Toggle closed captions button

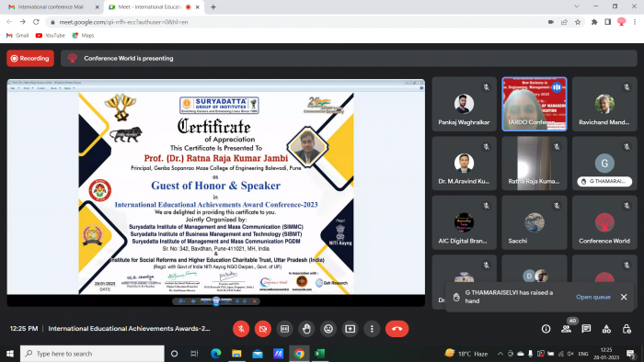point(284,329)
